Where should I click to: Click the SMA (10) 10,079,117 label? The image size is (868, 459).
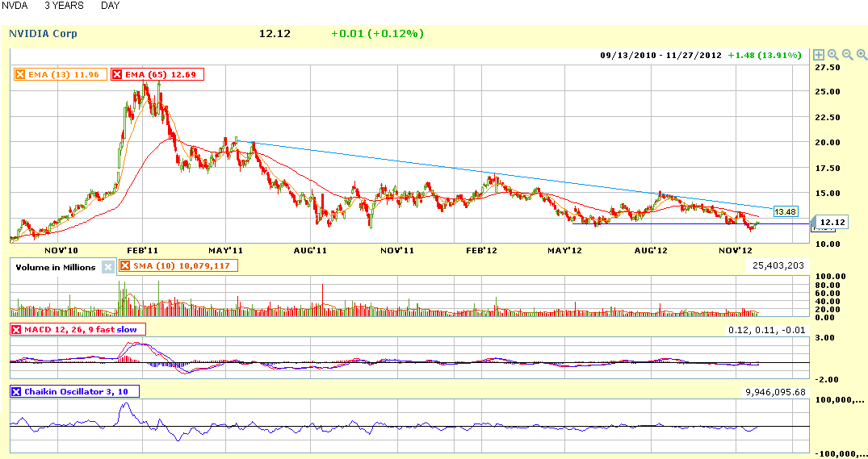click(x=182, y=266)
